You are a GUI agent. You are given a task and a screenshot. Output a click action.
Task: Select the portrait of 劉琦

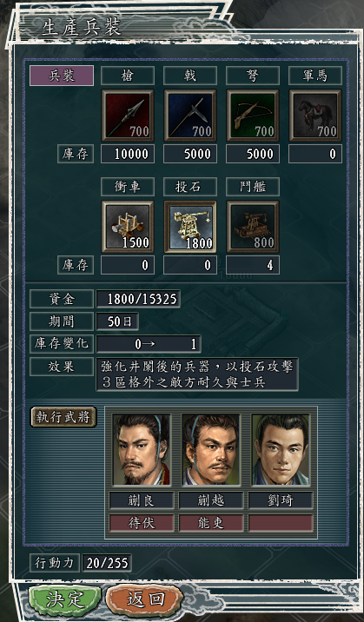tap(281, 450)
